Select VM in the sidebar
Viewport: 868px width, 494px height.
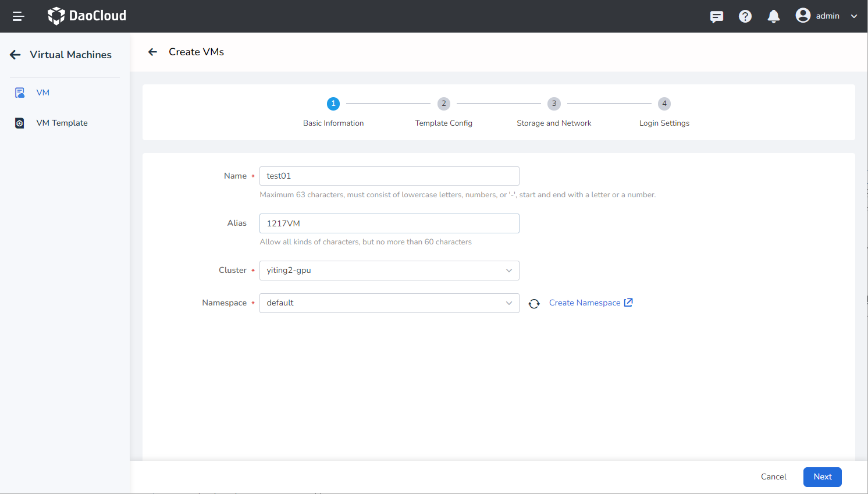click(42, 93)
